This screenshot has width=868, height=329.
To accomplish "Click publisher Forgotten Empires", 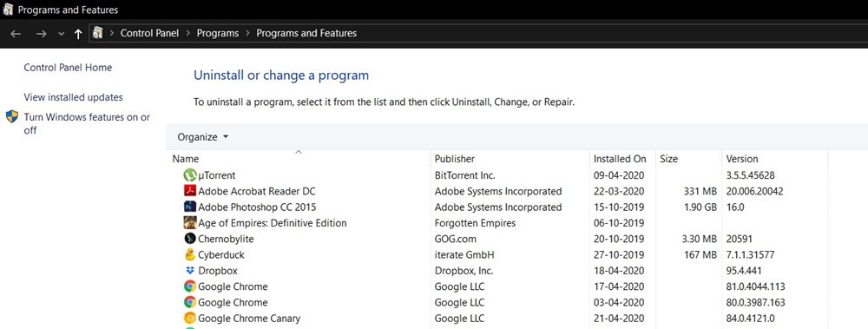I will 475,223.
